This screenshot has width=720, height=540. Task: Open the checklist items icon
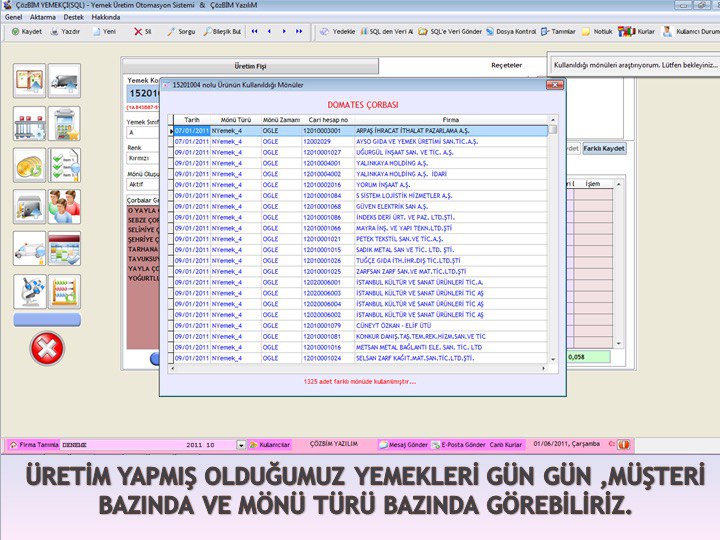[x=65, y=165]
